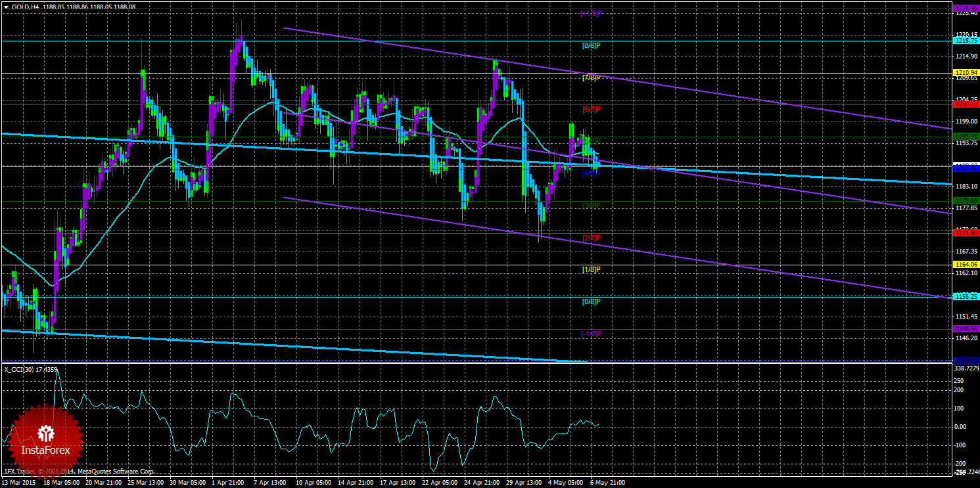This screenshot has height=488, width=980.
Task: Click the 1177.85 price axis value
Action: tap(966, 208)
